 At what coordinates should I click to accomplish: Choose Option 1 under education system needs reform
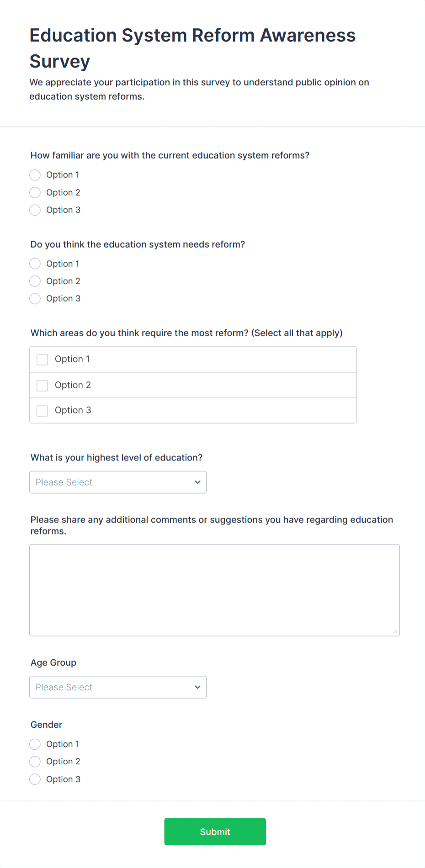[x=35, y=264]
